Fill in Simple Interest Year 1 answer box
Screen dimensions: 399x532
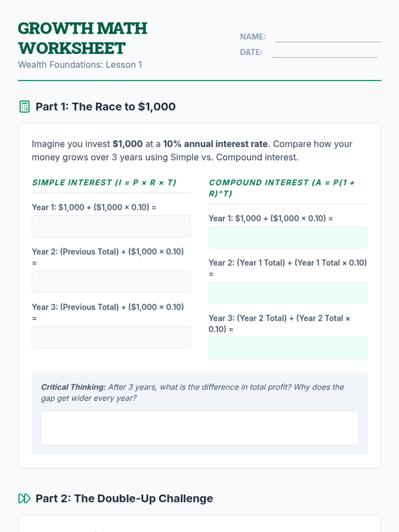[111, 226]
